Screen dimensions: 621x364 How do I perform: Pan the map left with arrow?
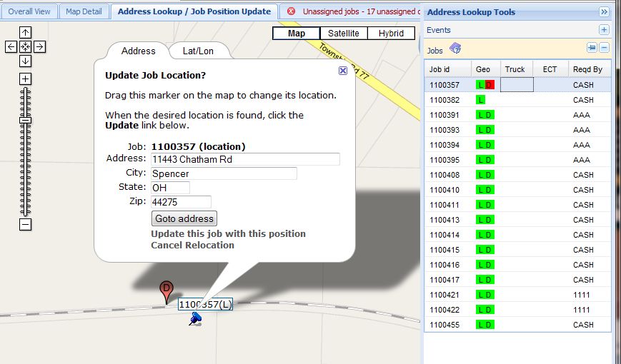(11, 46)
